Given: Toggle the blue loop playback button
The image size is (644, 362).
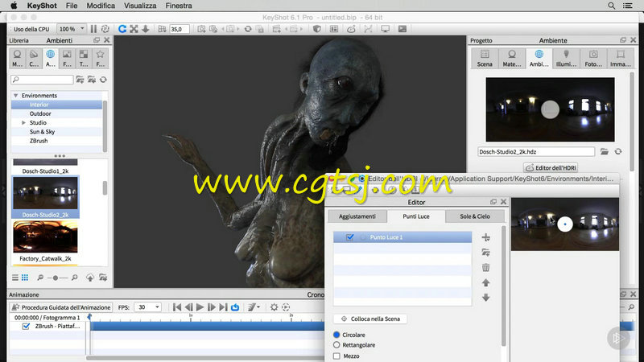Looking at the screenshot, I should (235, 307).
